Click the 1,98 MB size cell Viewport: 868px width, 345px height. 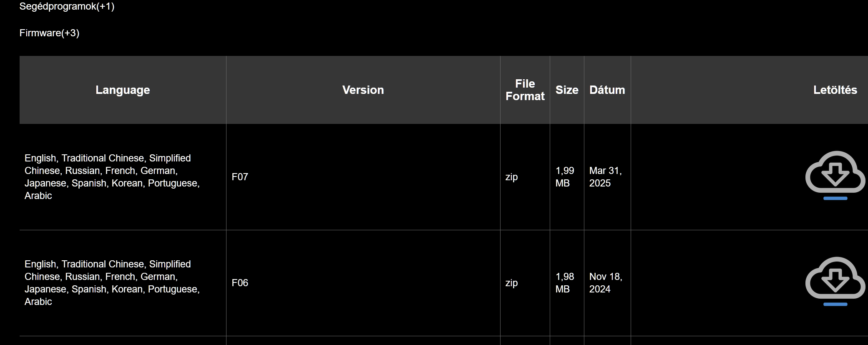[565, 283]
